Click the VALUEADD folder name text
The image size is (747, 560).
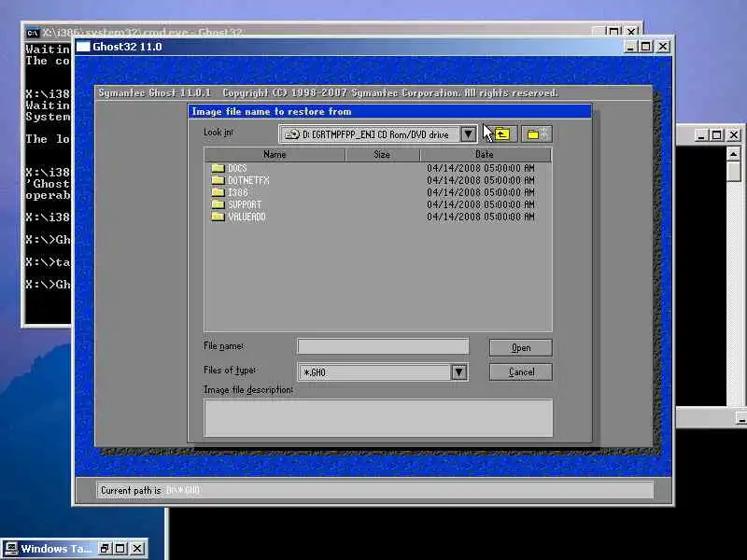point(247,217)
